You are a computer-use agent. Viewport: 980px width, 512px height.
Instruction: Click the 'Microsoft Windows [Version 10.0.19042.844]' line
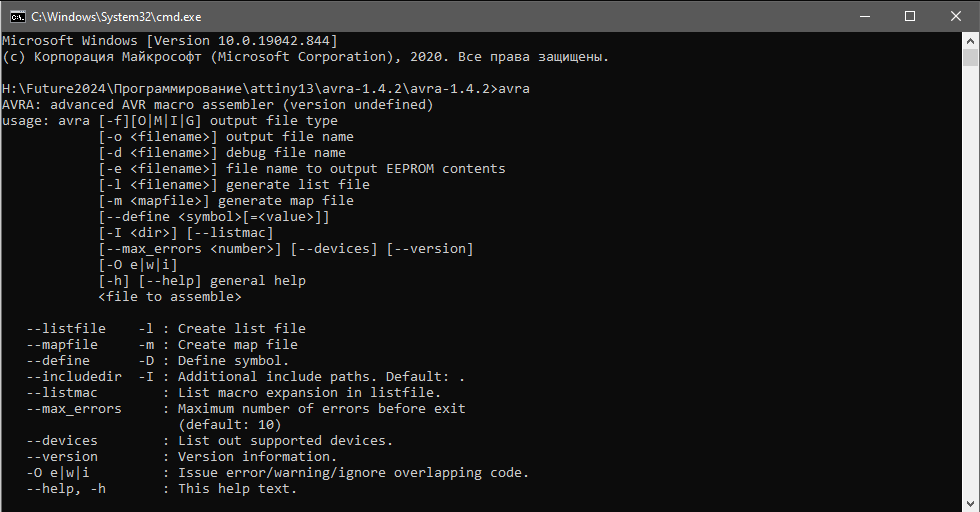tap(170, 41)
